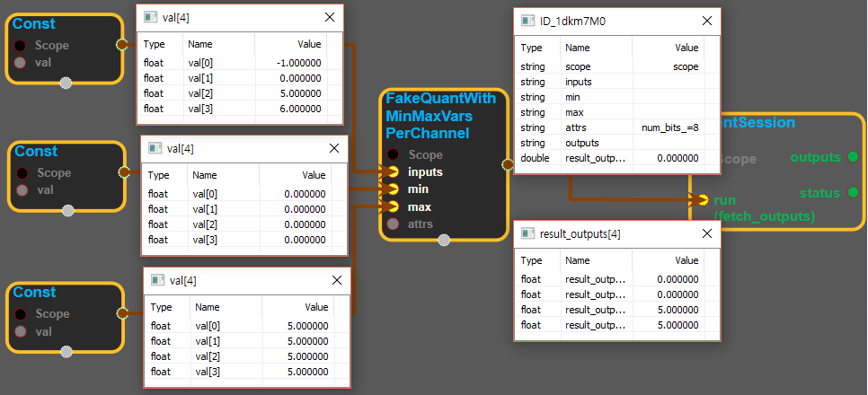Viewport: 868px width, 395px height.
Task: Close the result_outputs[4] window
Action: coord(705,233)
